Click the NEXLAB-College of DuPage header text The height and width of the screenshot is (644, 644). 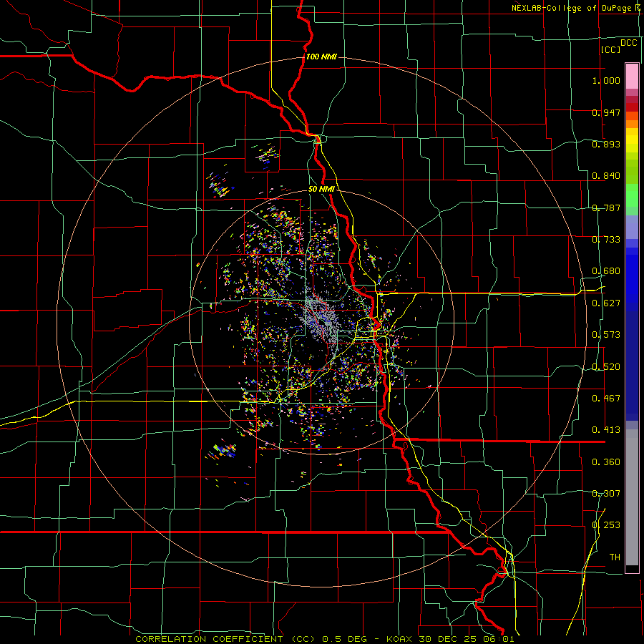tap(577, 8)
